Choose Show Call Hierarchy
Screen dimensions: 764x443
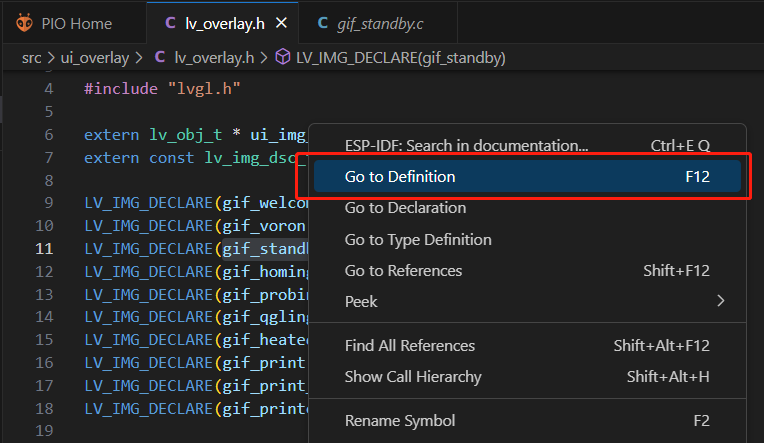(413, 377)
